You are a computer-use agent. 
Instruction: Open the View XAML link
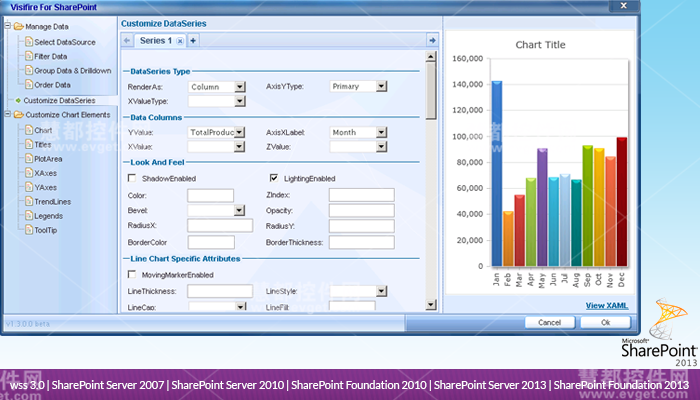point(607,305)
